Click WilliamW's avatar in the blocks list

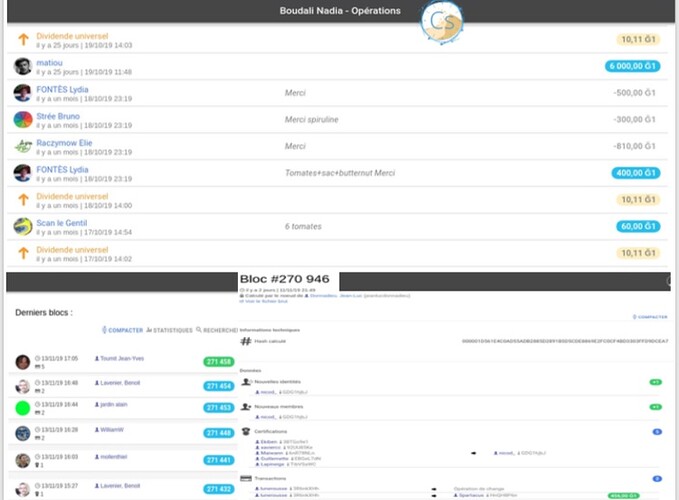[23, 433]
